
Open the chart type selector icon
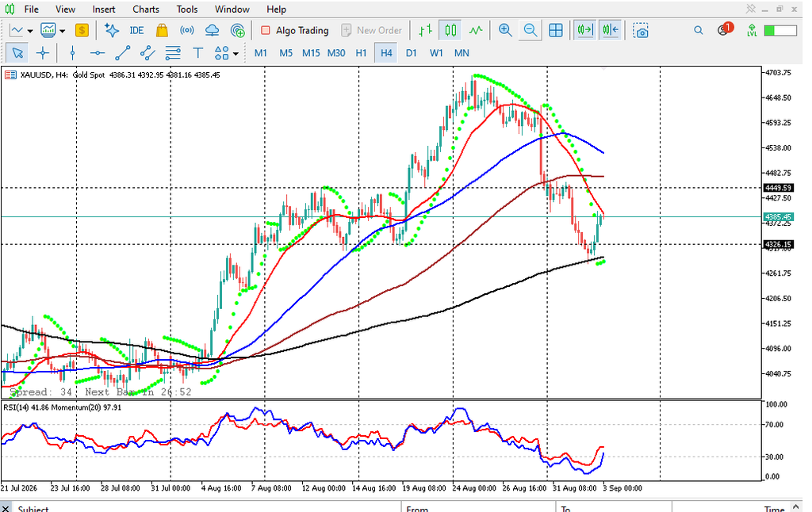[17, 31]
